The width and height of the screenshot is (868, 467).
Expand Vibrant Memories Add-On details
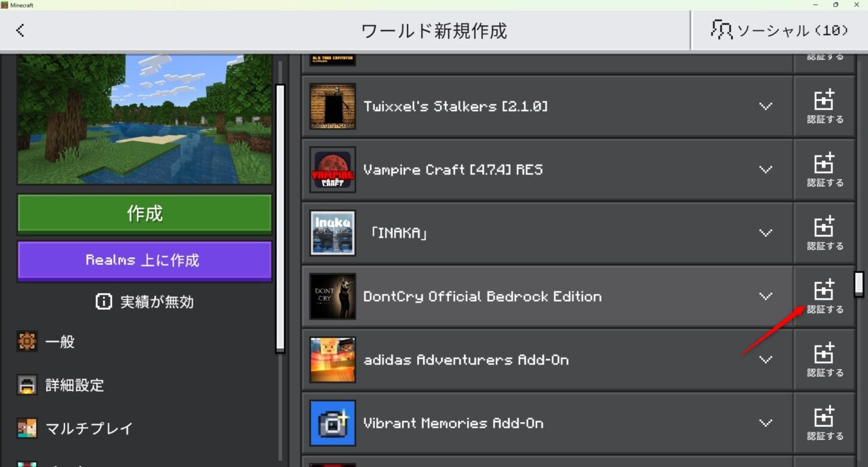click(x=766, y=423)
